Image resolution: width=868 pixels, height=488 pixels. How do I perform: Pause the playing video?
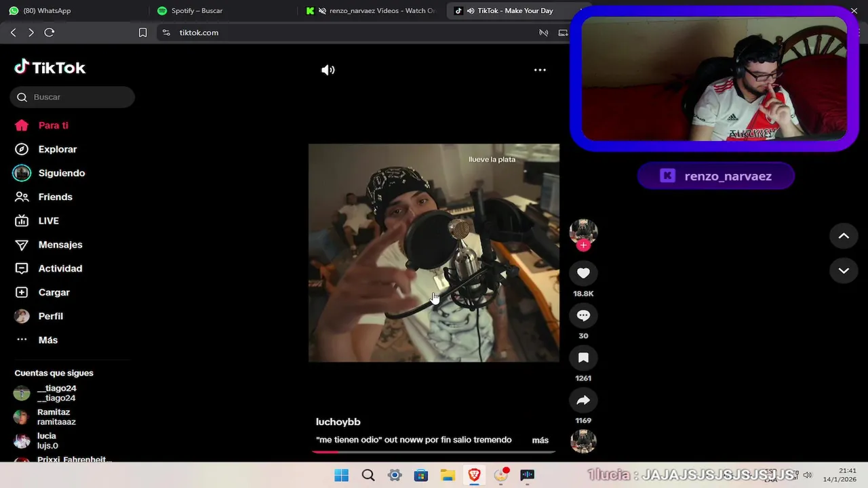[434, 252]
